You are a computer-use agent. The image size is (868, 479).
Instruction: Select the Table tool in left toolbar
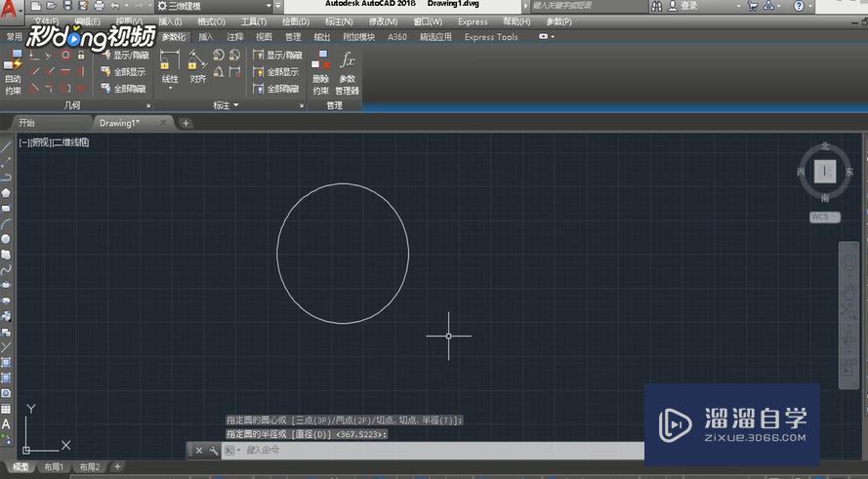(x=6, y=409)
